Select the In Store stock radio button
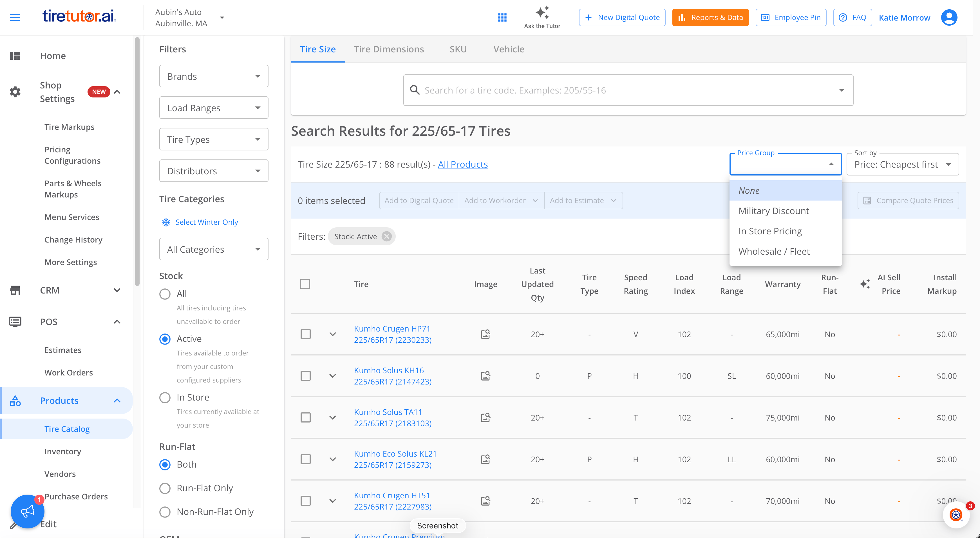The width and height of the screenshot is (980, 538). click(165, 397)
